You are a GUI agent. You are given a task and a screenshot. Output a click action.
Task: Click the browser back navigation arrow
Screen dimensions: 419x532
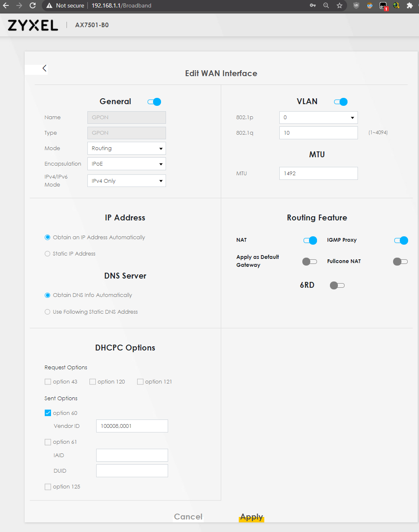pos(6,5)
